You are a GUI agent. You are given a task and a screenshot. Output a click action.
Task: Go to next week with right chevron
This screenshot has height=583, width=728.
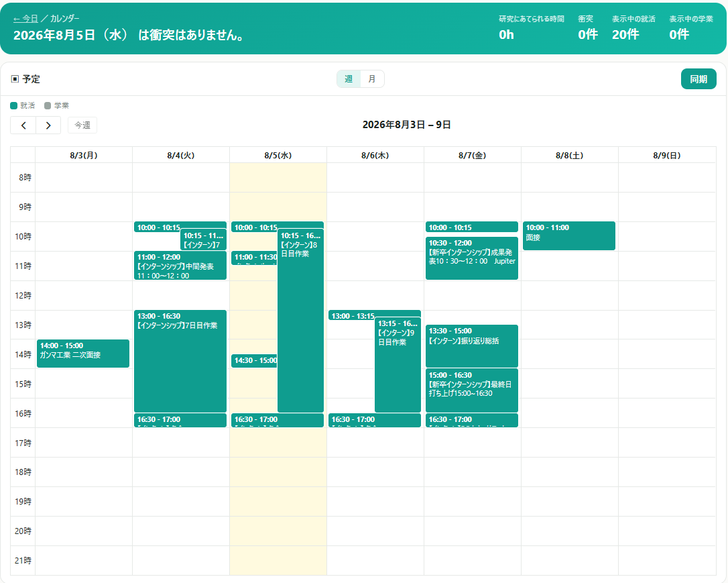48,125
